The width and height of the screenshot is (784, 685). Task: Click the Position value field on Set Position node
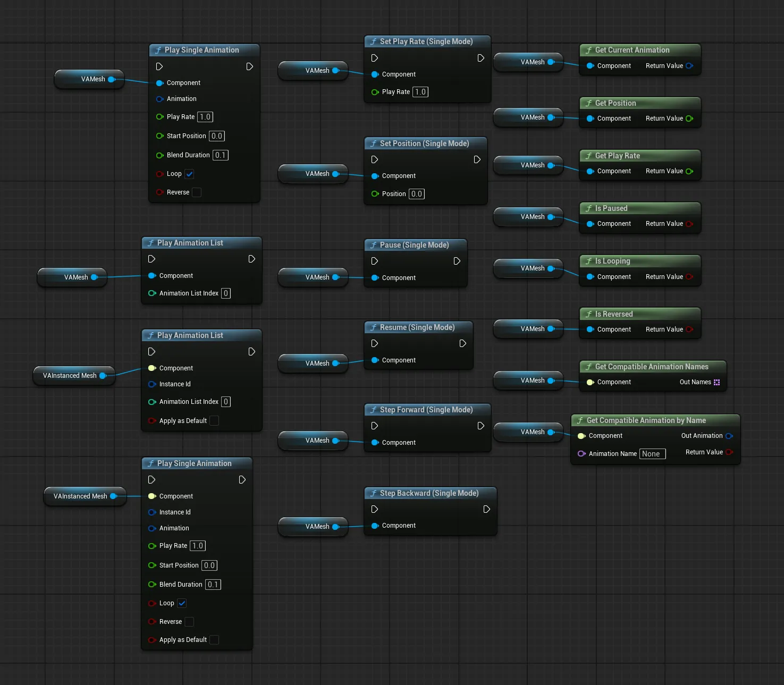[416, 193]
